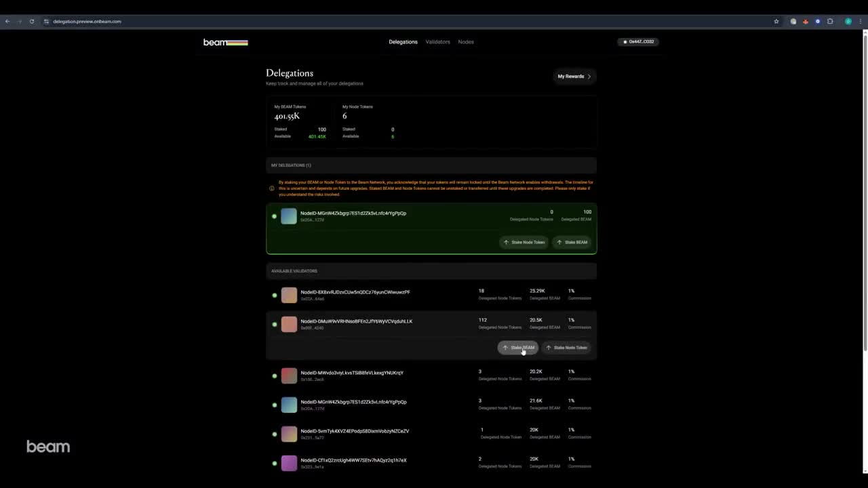Click the bookmark star in the address bar
Screen dimensions: 868x488
[776, 21]
